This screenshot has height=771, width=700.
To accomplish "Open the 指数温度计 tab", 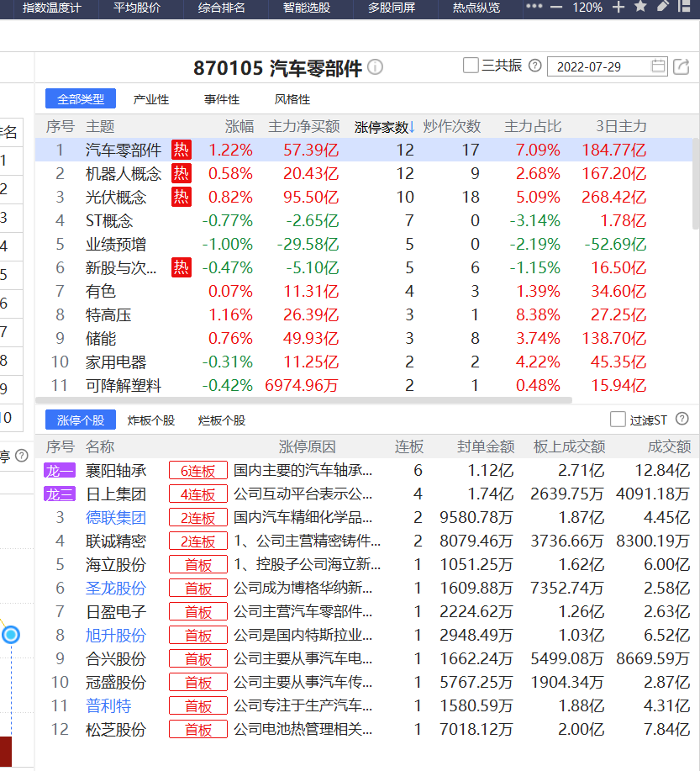I will click(x=51, y=8).
